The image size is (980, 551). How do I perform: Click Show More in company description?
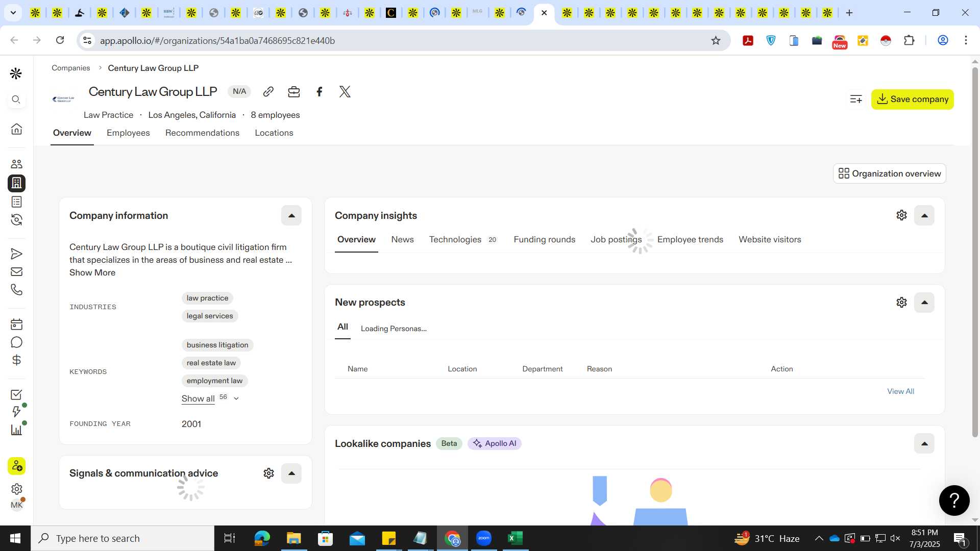click(x=92, y=273)
